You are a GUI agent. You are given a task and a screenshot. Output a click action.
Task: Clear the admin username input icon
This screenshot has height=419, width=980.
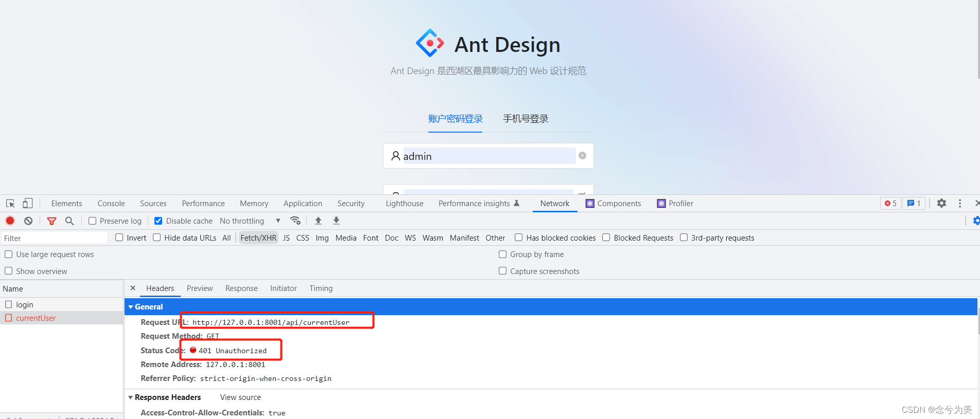(582, 156)
